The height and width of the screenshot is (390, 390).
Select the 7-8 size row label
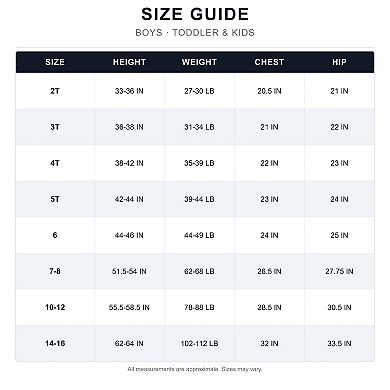coord(55,271)
